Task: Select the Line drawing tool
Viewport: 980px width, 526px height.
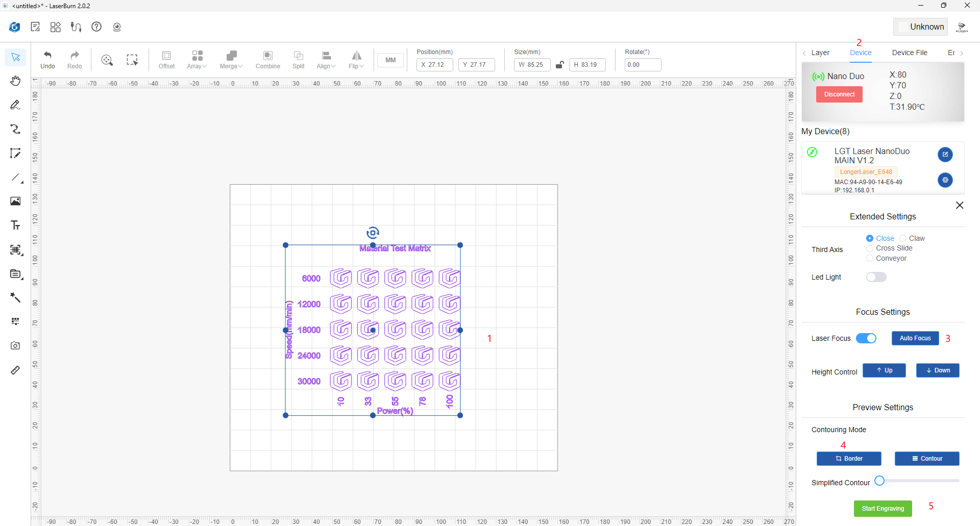Action: tap(15, 178)
